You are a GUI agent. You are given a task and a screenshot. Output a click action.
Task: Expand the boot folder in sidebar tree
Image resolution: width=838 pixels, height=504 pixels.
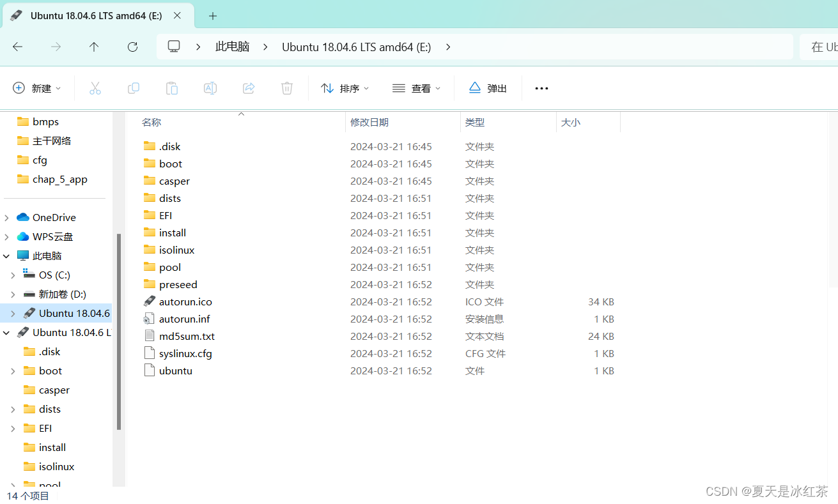coord(13,370)
